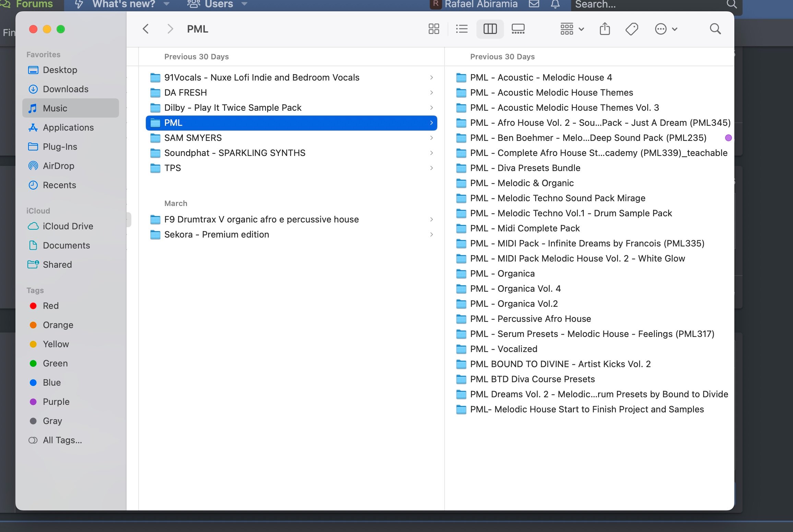Open the Action ellipsis menu
This screenshot has width=793, height=532.
tap(665, 29)
